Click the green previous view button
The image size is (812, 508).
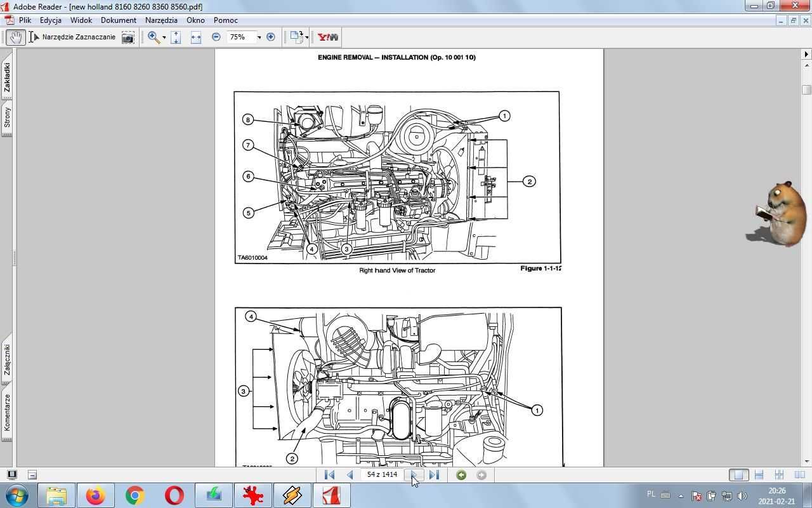(461, 475)
